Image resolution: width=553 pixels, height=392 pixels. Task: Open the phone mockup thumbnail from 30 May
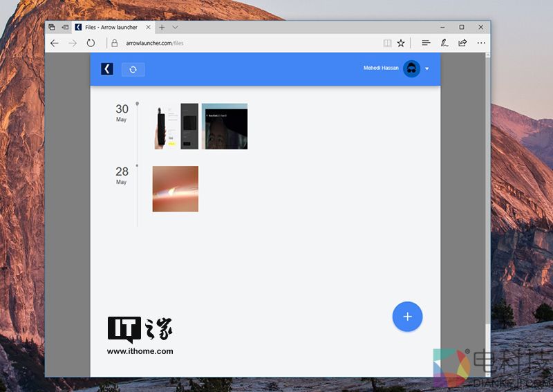(x=176, y=127)
